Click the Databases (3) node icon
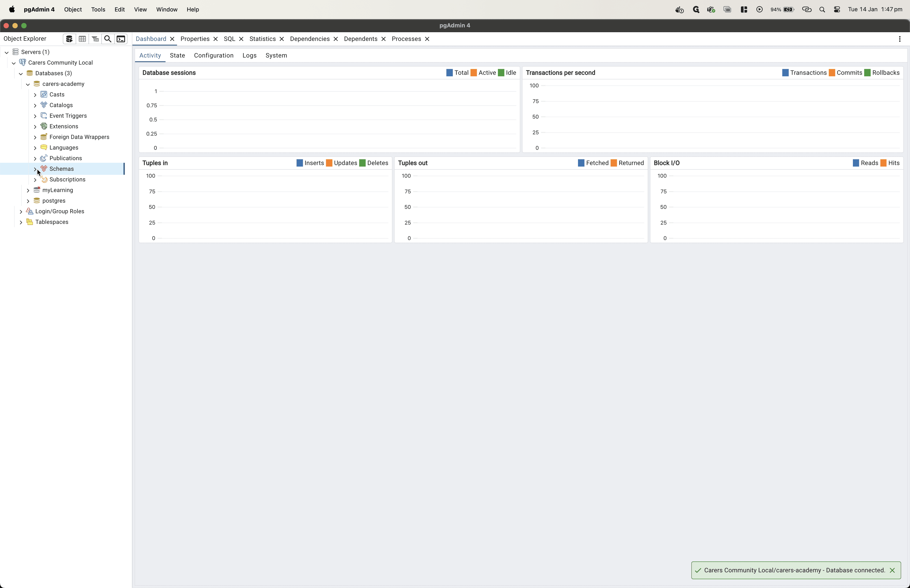This screenshot has height=588, width=910. [x=30, y=73]
